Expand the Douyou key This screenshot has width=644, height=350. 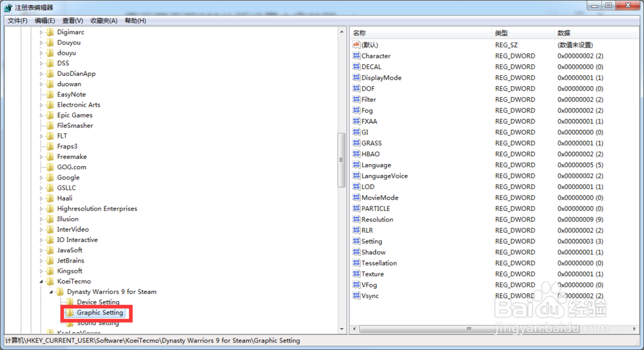pyautogui.click(x=41, y=42)
